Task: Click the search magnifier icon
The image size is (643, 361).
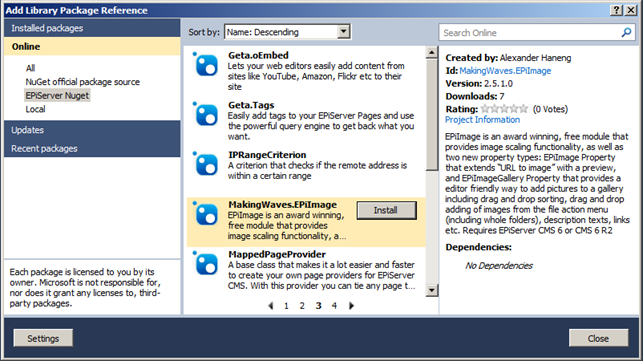Action: pyautogui.click(x=626, y=32)
